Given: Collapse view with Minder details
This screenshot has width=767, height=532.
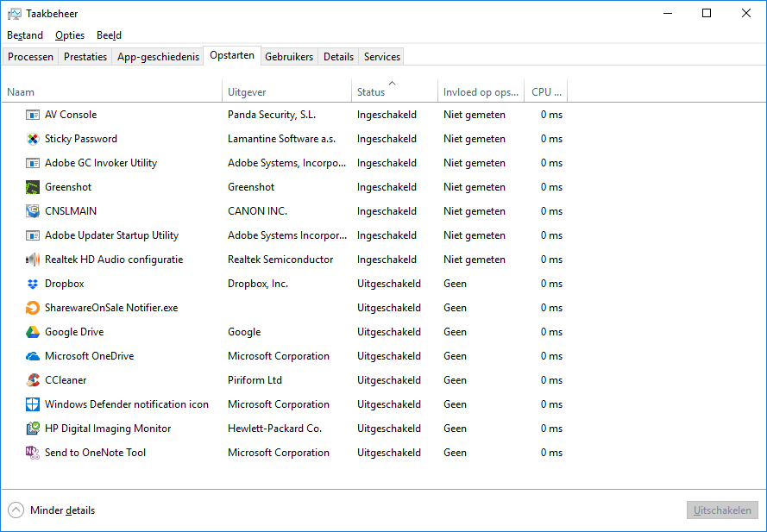Looking at the screenshot, I should [53, 510].
